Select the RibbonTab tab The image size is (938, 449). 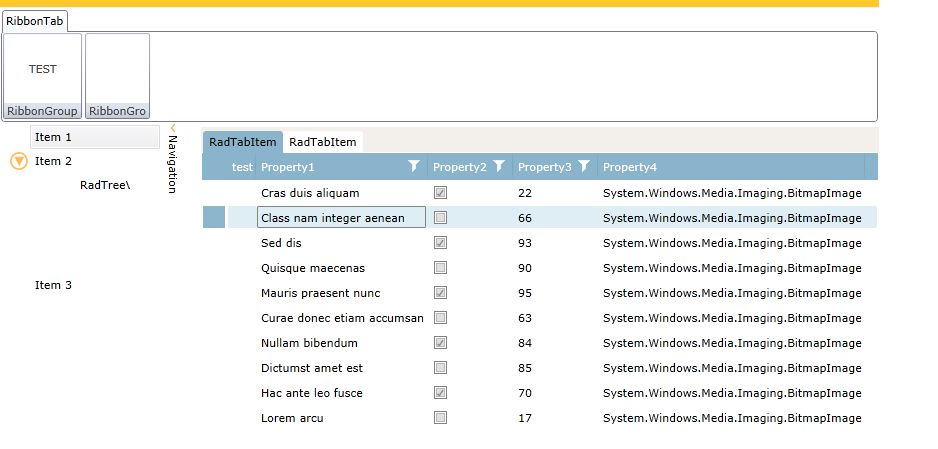tap(35, 21)
